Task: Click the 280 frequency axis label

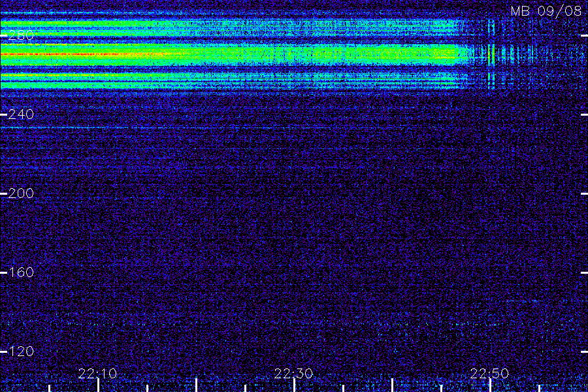Action: pyautogui.click(x=21, y=35)
